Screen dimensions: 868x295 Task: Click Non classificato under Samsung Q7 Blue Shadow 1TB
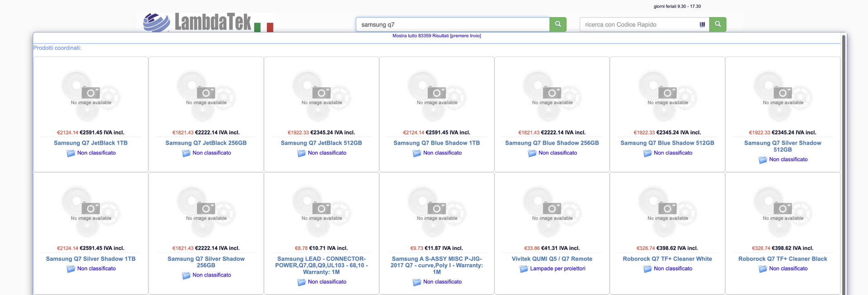[x=443, y=153]
